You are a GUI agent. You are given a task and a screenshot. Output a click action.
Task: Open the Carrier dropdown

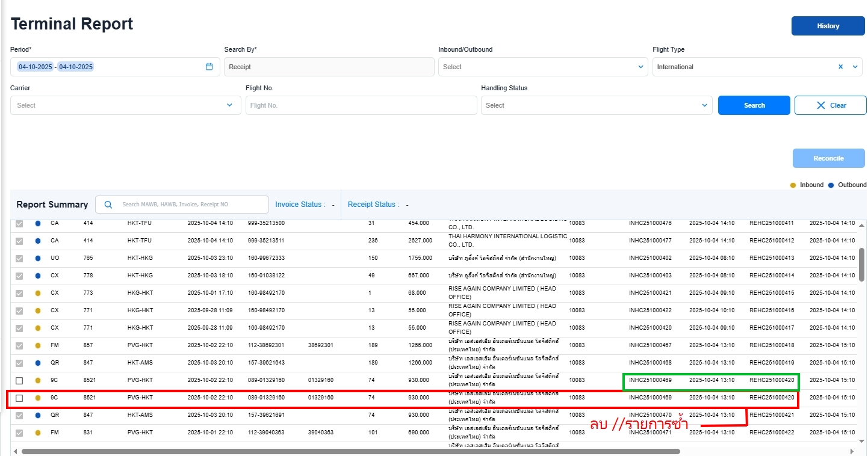tap(229, 105)
